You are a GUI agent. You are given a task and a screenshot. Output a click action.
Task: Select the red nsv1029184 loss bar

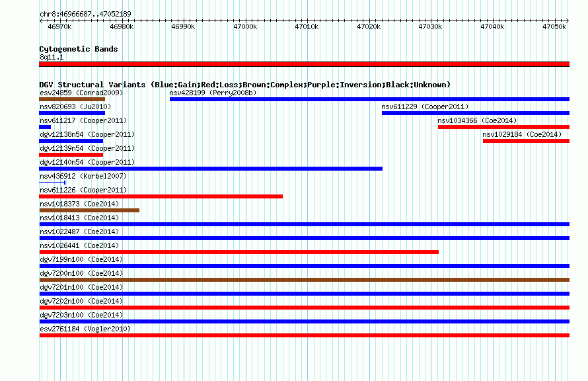(526, 141)
